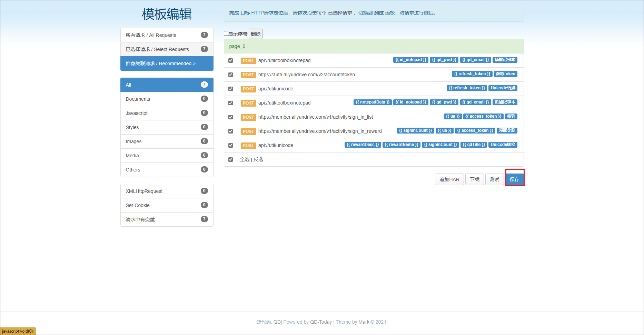Open 推荐关联请求 / Recommended tab

[167, 63]
